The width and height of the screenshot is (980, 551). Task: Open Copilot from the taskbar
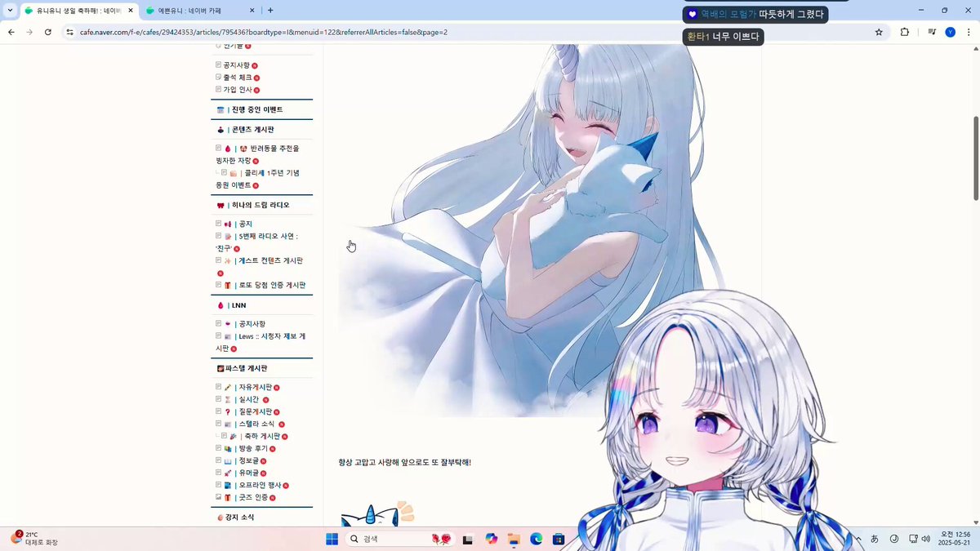491,539
